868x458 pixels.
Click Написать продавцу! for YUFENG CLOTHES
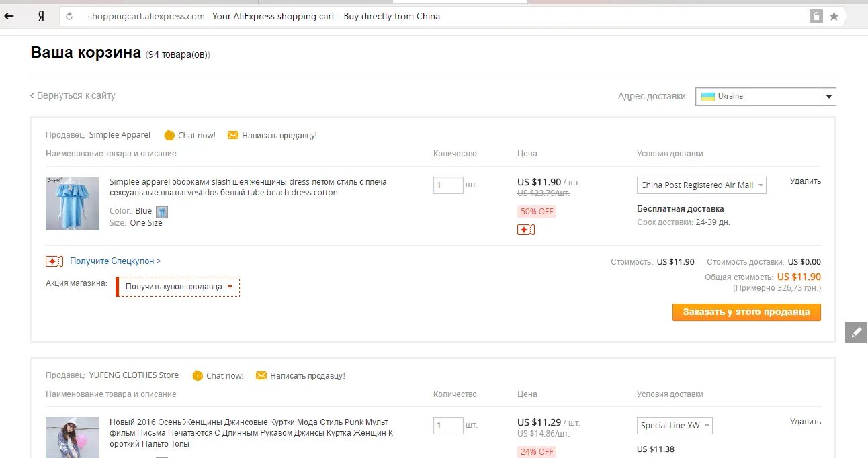pos(308,375)
